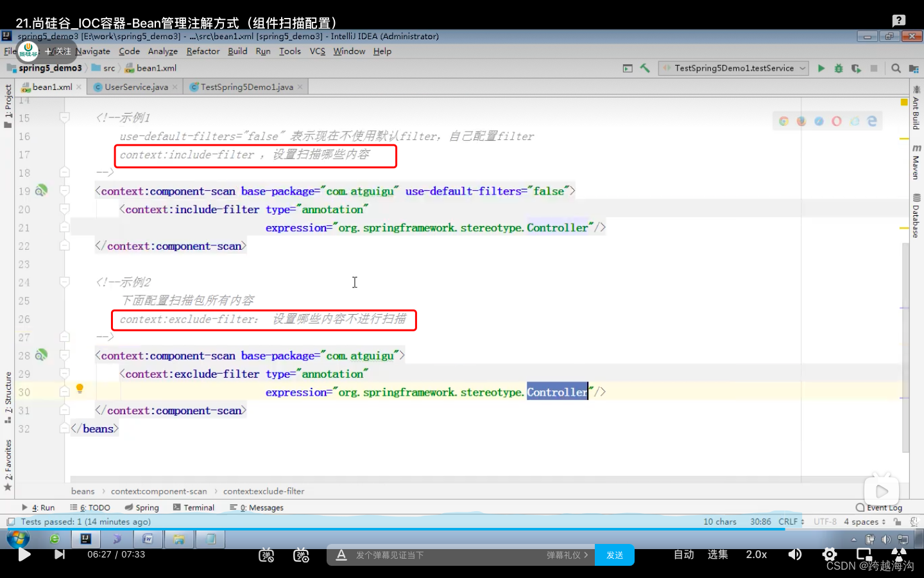The image size is (924, 578).
Task: Open the xml file in Edge browser icon
Action: tap(872, 121)
